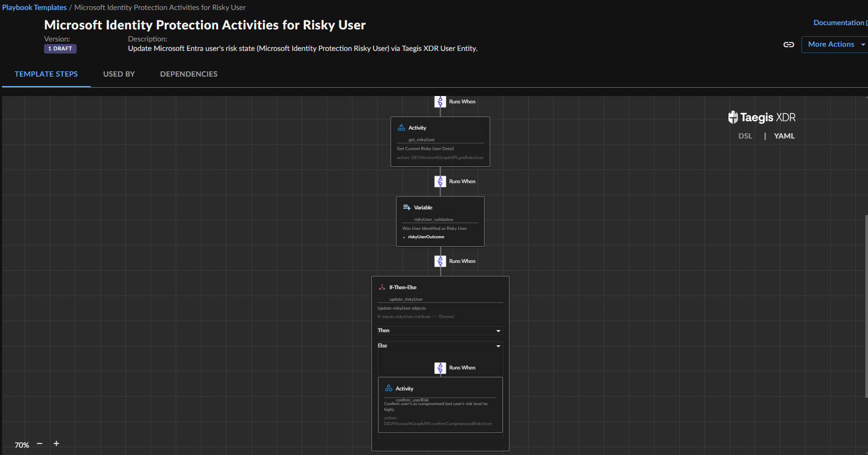Select the riskyUser_validation step name
868x455 pixels.
tap(433, 219)
